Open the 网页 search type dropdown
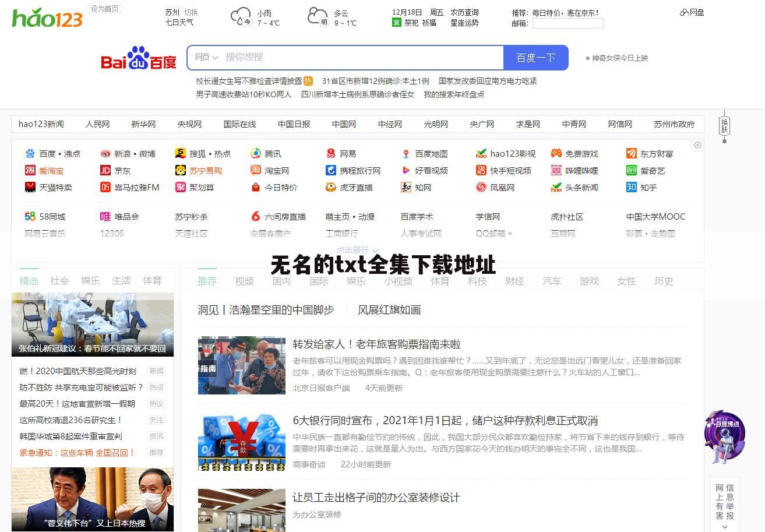 [206, 58]
